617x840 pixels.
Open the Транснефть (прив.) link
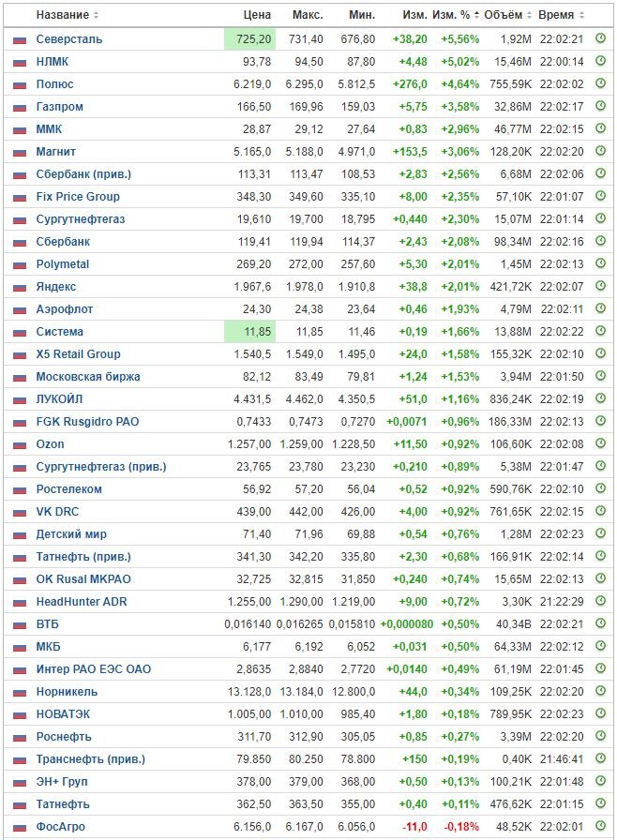pos(91,759)
